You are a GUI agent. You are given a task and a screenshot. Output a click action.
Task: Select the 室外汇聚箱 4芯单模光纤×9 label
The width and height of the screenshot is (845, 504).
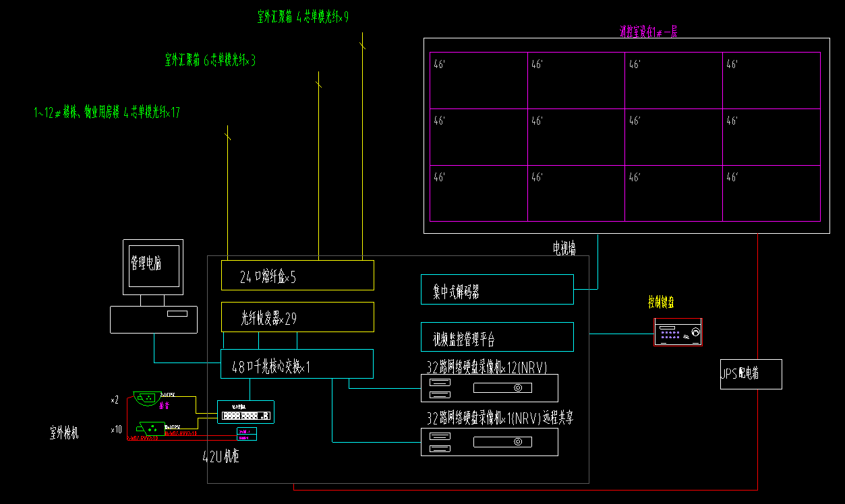(x=303, y=17)
